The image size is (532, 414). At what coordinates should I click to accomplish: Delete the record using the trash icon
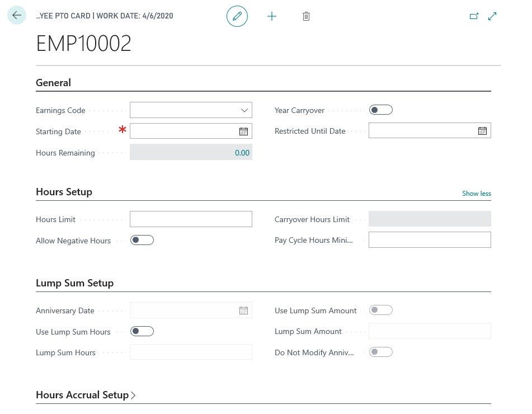click(306, 16)
